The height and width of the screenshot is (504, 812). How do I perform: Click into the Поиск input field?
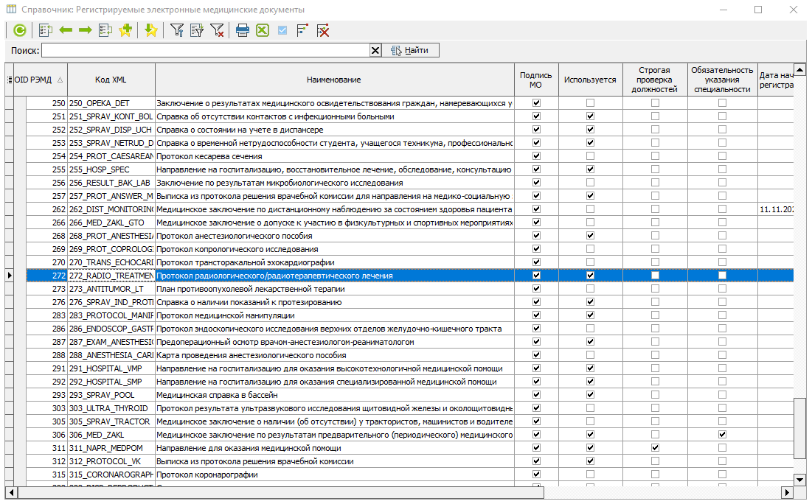[206, 50]
